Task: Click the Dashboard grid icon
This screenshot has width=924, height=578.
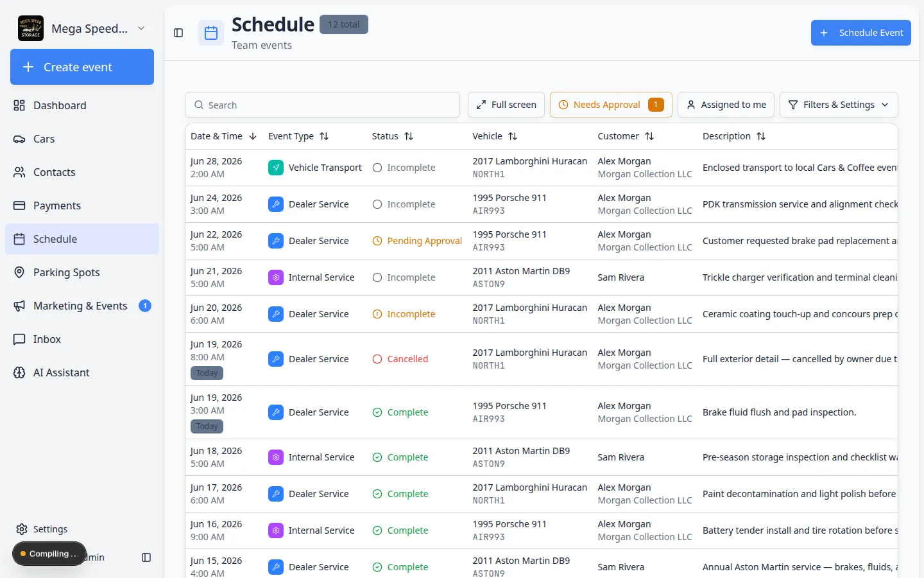Action: pos(19,105)
